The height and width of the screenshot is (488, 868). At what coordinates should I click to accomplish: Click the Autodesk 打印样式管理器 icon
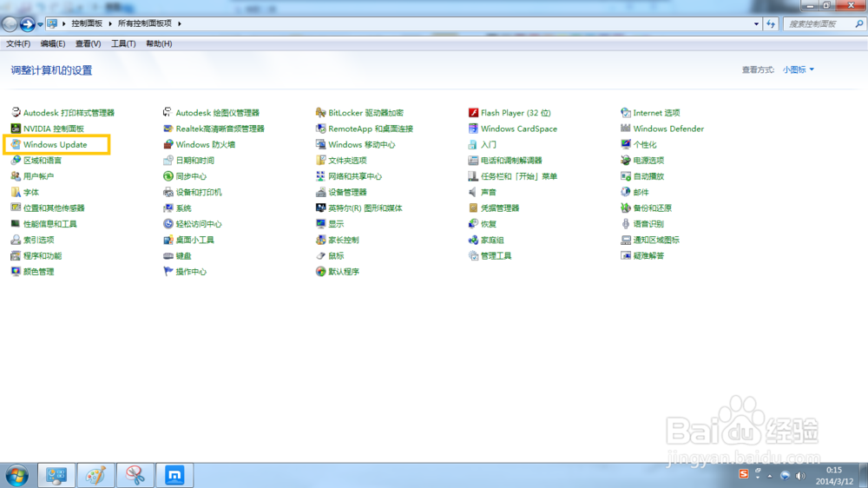click(16, 112)
